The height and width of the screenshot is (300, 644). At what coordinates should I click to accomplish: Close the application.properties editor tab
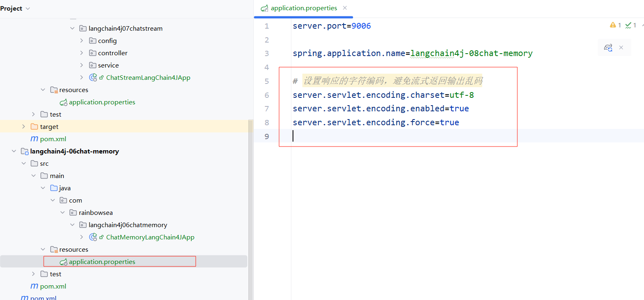tap(345, 8)
